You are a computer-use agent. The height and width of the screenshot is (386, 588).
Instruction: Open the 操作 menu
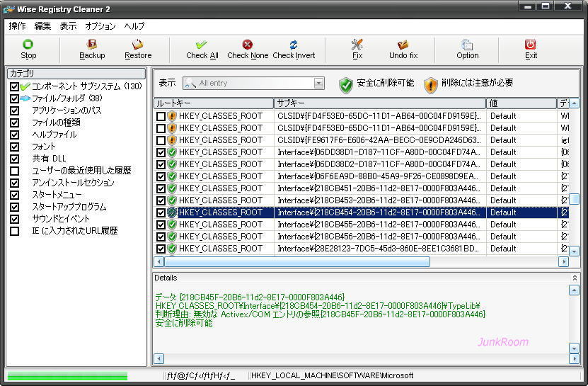pyautogui.click(x=17, y=26)
